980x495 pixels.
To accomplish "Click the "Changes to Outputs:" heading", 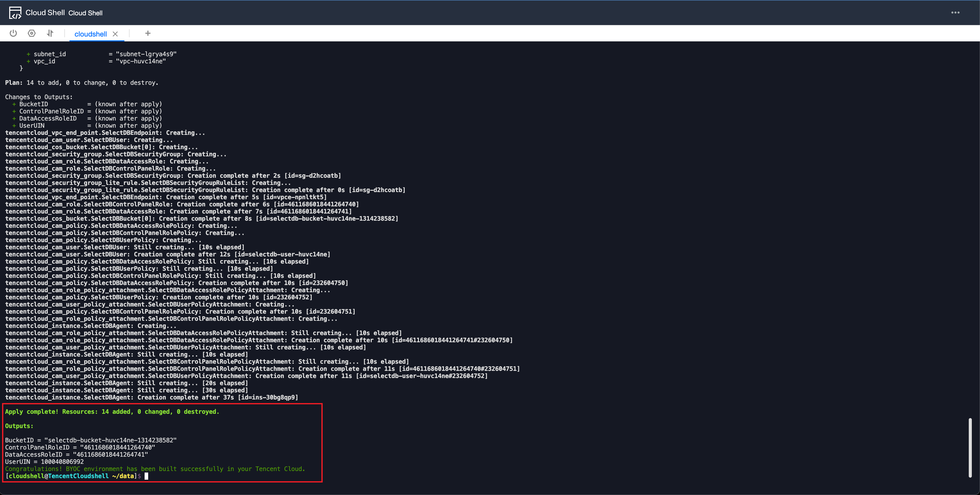I will click(39, 97).
